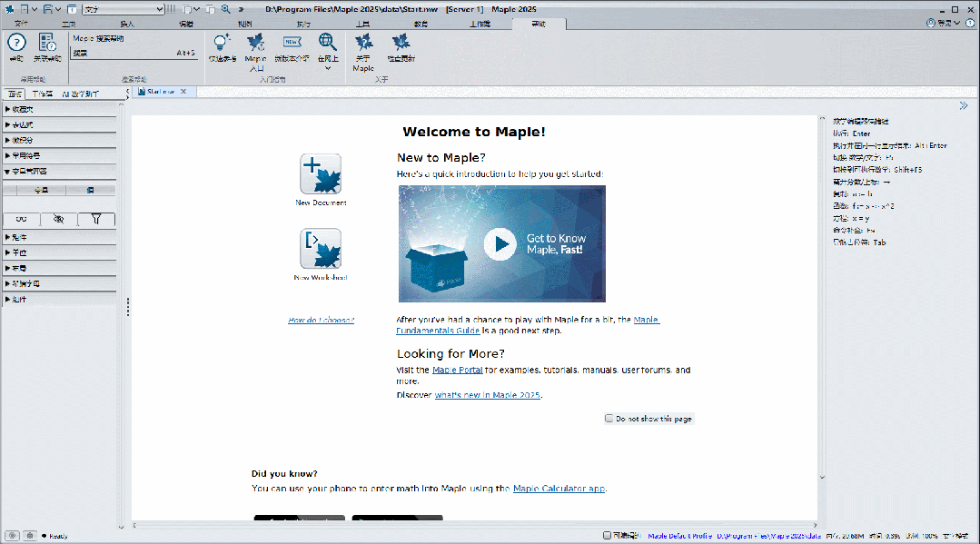The width and height of the screenshot is (980, 544).
Task: Expand the 表达式 expression palette
Action: 59,125
